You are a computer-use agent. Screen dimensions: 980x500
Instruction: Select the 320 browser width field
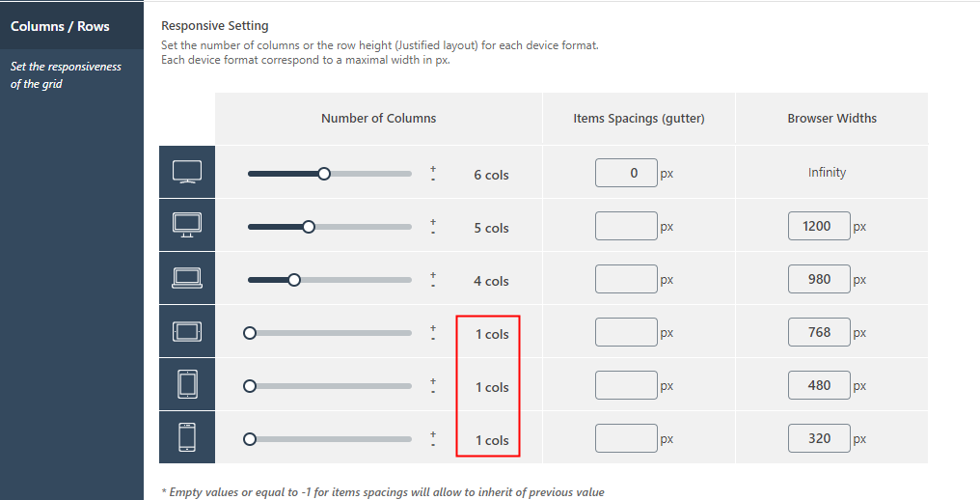tap(819, 438)
